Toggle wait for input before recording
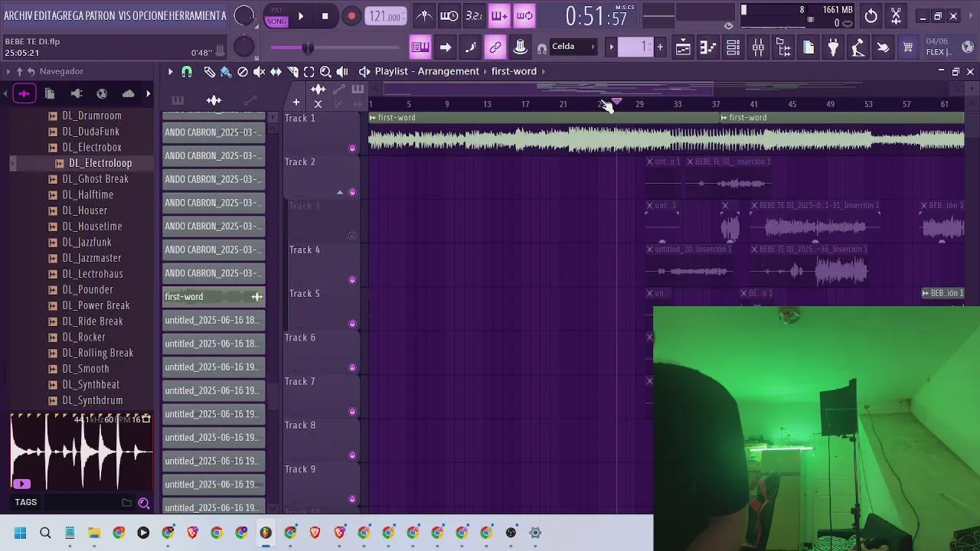980x551 pixels. click(x=449, y=16)
